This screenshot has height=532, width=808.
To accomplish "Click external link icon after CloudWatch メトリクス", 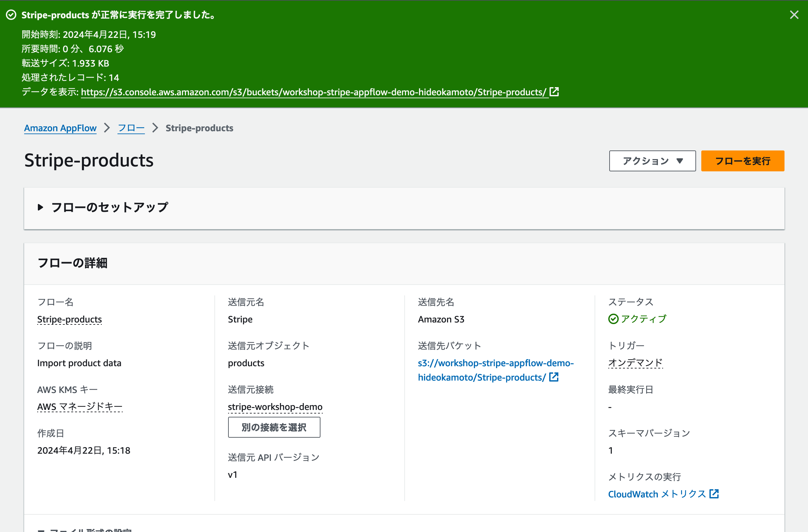I will 715,494.
